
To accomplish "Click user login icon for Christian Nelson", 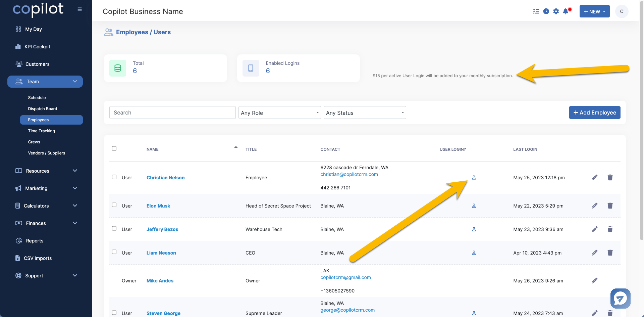I will 474,178.
